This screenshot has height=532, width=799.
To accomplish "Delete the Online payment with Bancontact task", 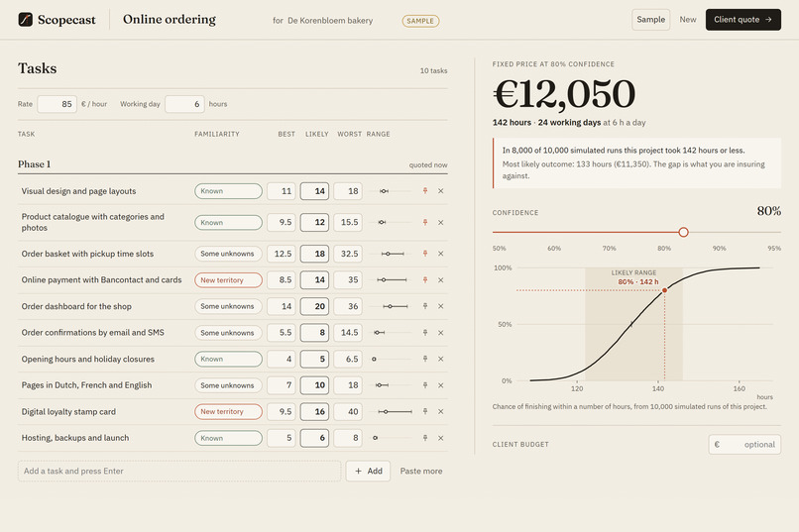I will (x=441, y=280).
